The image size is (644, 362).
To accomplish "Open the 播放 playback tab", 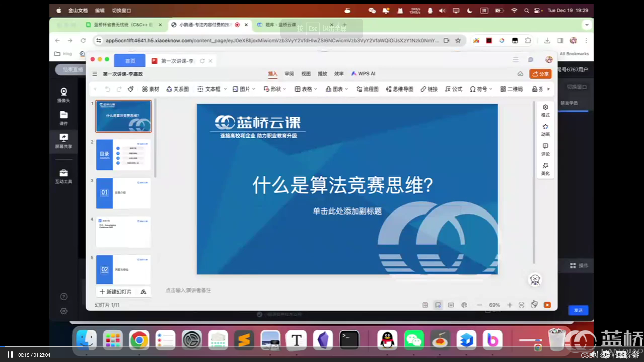I will (x=322, y=74).
